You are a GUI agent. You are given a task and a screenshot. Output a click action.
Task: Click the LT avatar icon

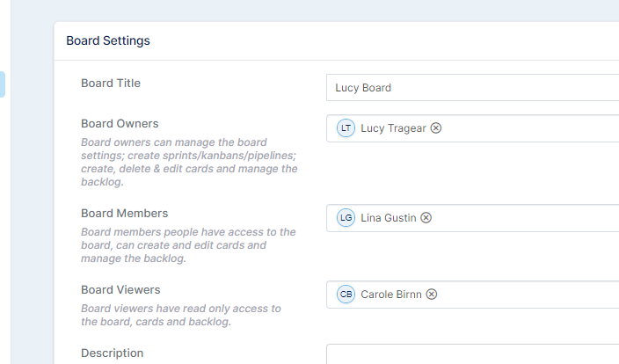(346, 127)
